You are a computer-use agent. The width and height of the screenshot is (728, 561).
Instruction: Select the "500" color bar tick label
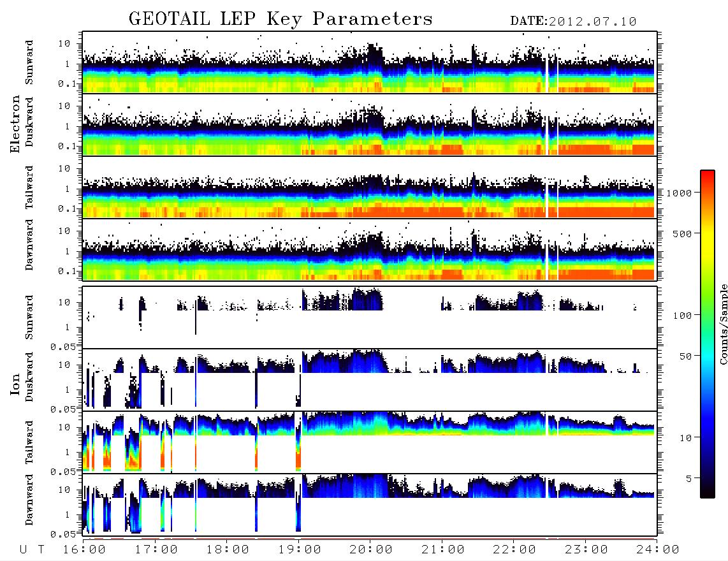pyautogui.click(x=683, y=233)
